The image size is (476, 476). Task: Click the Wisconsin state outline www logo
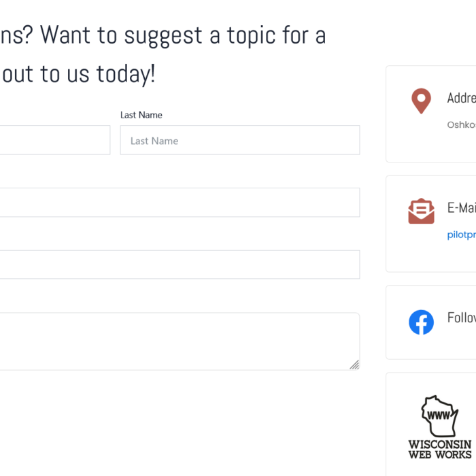point(439,416)
